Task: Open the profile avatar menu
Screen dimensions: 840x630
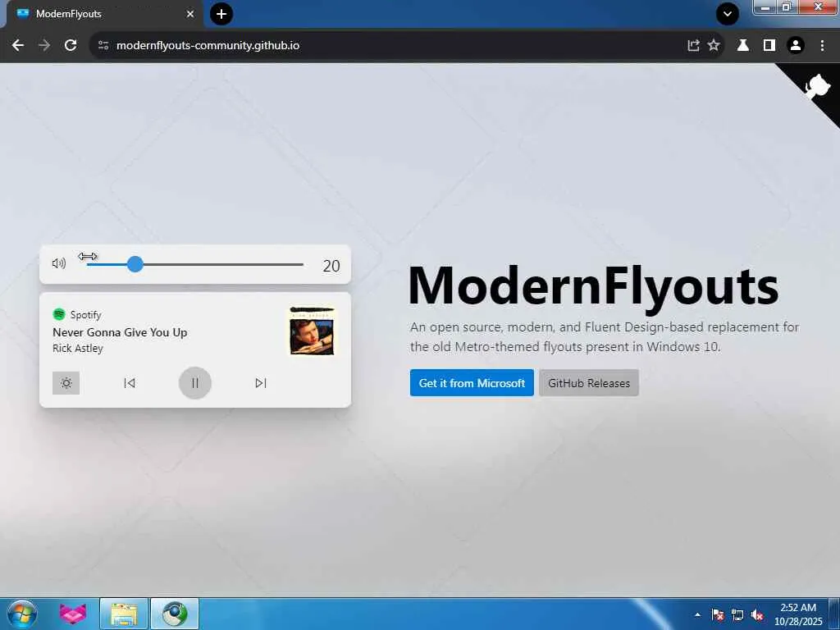Action: (x=796, y=46)
